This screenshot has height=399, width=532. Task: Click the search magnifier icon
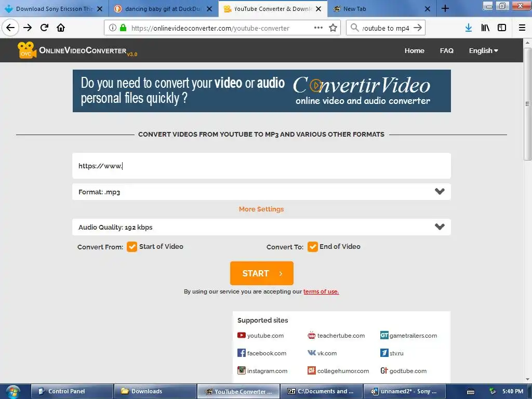pyautogui.click(x=354, y=28)
